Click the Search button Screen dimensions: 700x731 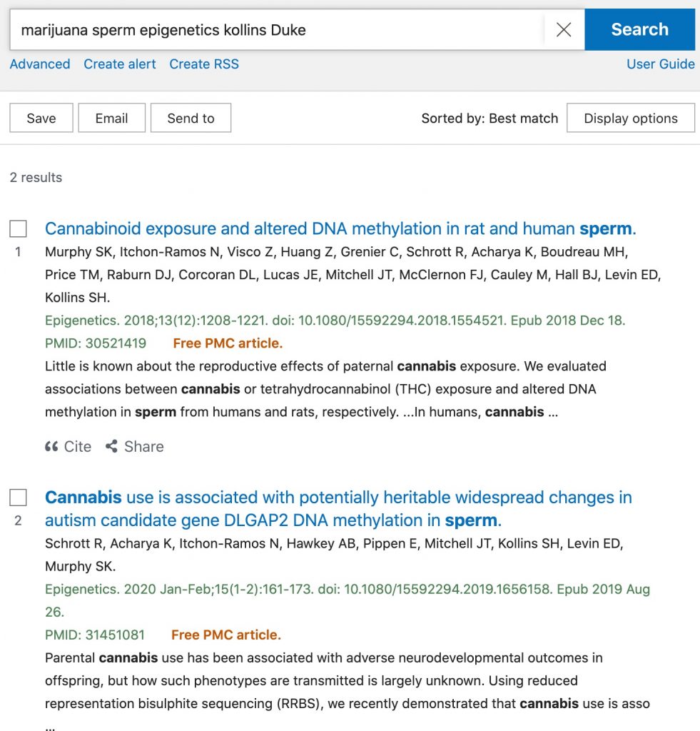[639, 29]
